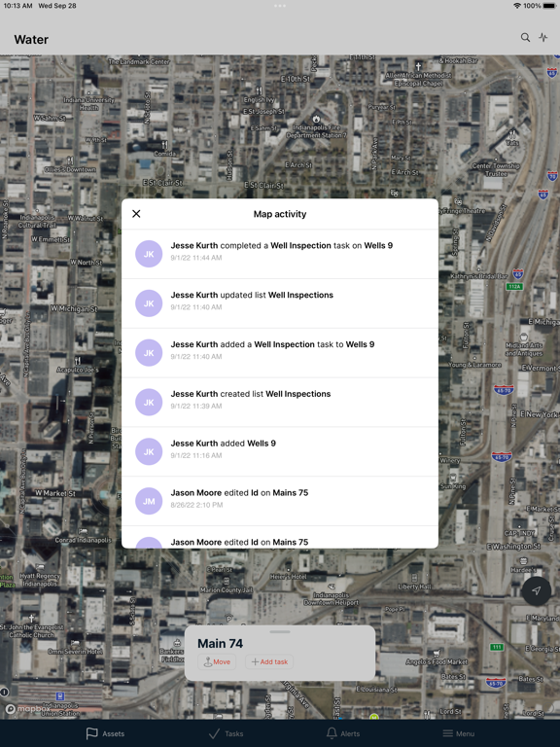This screenshot has height=747, width=560.
Task: Click the 9/1/22 11:16 AM timestamp
Action: 196,455
